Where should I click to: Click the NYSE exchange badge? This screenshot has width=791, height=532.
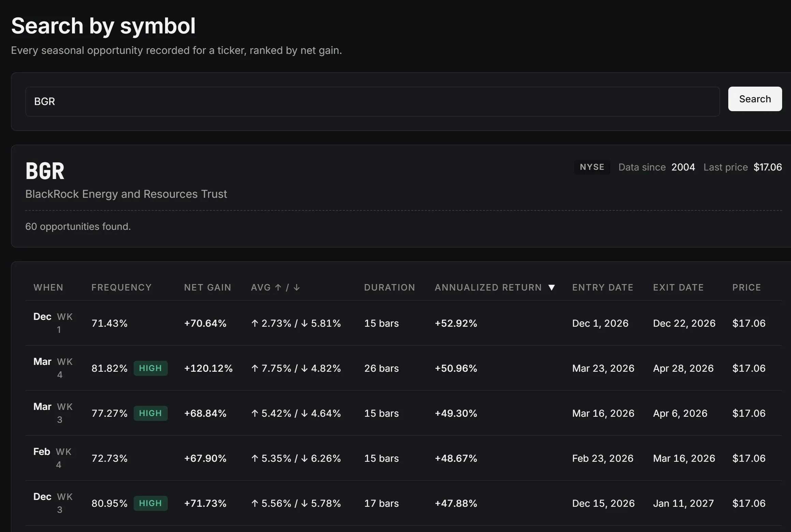click(x=592, y=167)
